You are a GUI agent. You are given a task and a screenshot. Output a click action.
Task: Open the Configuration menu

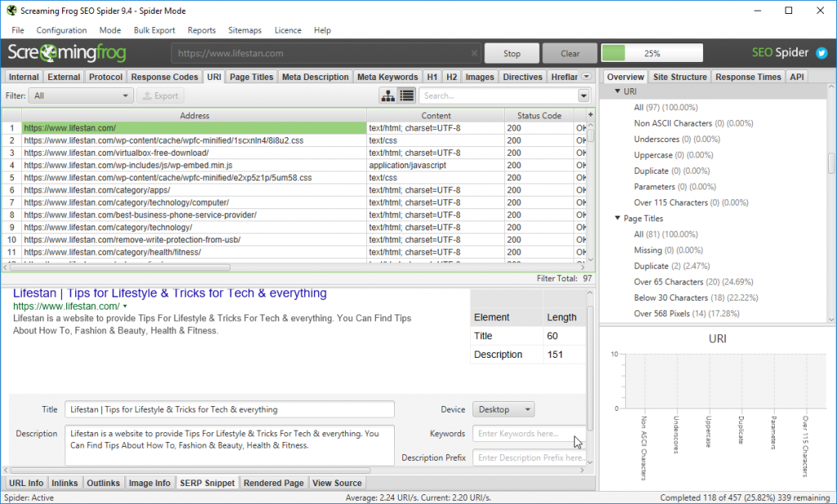61,30
